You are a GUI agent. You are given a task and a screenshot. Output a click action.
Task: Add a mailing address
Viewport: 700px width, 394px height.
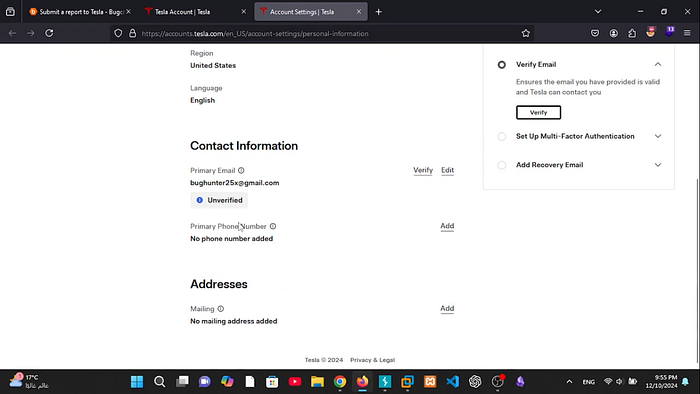[447, 308]
